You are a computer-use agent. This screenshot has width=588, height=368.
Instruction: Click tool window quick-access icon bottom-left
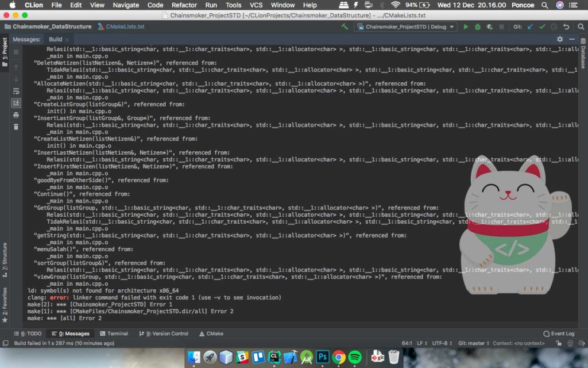pyautogui.click(x=6, y=343)
